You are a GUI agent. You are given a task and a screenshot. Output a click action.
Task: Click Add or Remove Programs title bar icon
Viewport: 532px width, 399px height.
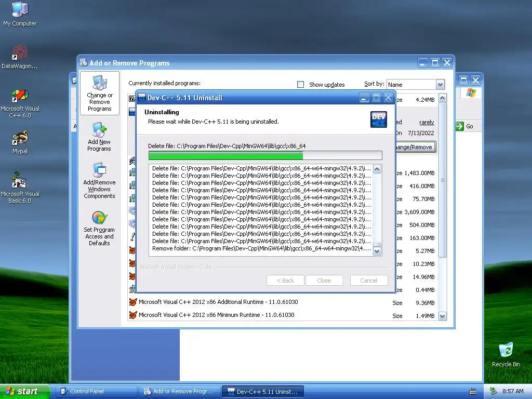click(x=84, y=63)
